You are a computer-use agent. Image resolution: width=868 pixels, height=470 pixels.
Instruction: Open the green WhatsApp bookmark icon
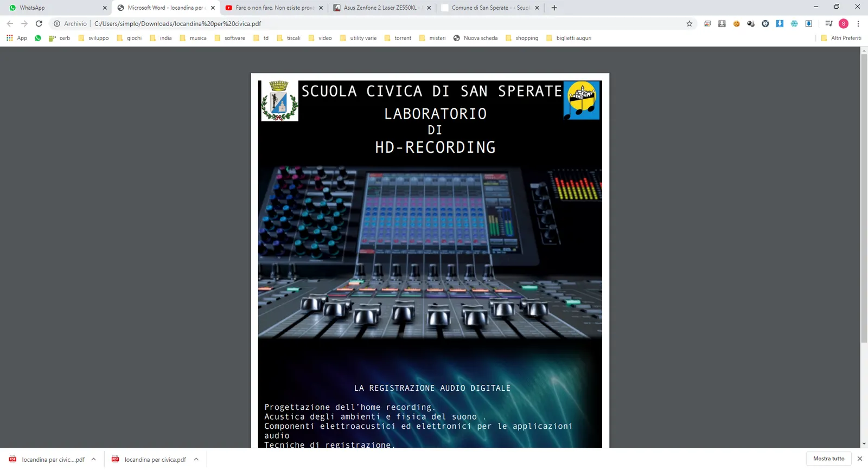pos(38,38)
